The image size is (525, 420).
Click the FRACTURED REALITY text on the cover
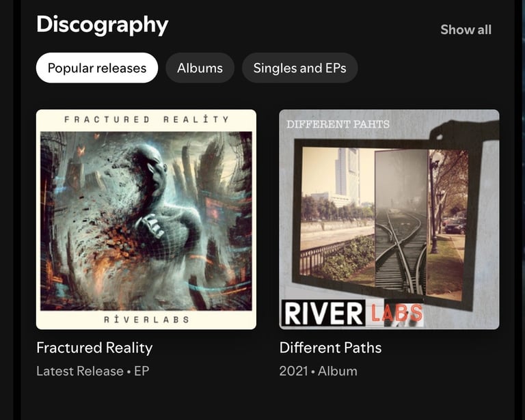(x=146, y=120)
